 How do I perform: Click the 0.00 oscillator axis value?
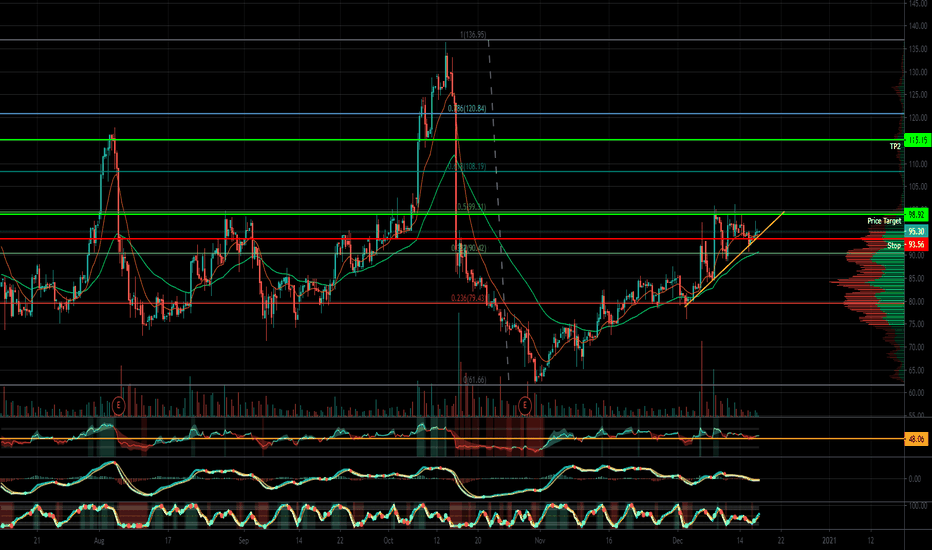(x=915, y=479)
